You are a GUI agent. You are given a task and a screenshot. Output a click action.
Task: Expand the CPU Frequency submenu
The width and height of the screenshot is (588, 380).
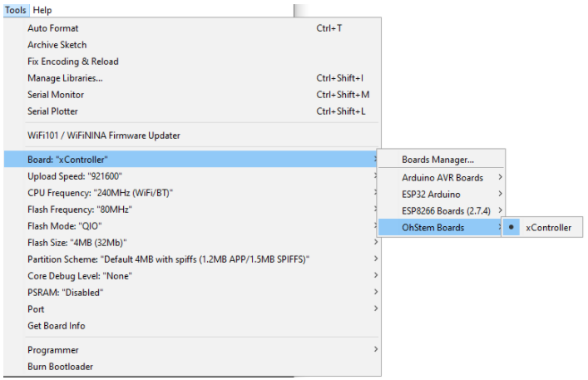pyautogui.click(x=100, y=193)
